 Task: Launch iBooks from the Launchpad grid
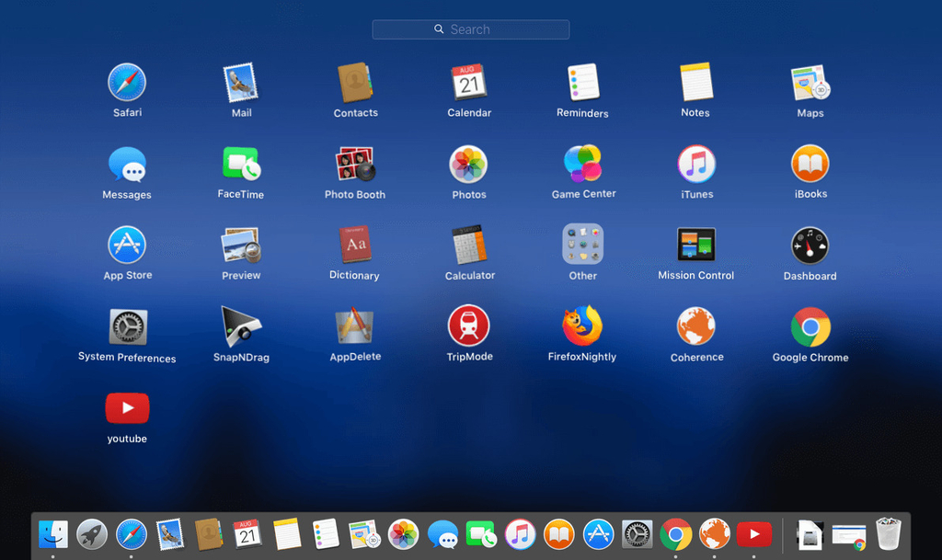[810, 164]
